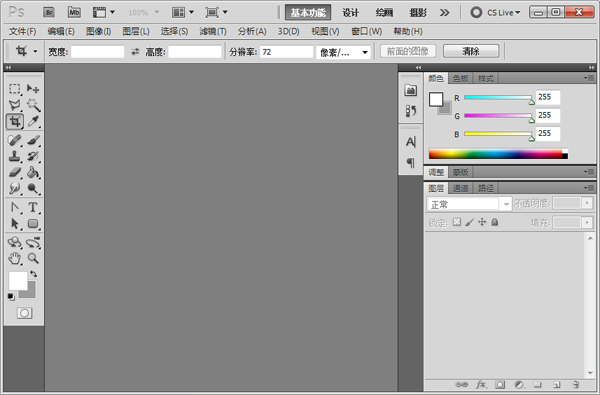The height and width of the screenshot is (395, 600).
Task: Choose the Brush tool
Action: click(33, 140)
